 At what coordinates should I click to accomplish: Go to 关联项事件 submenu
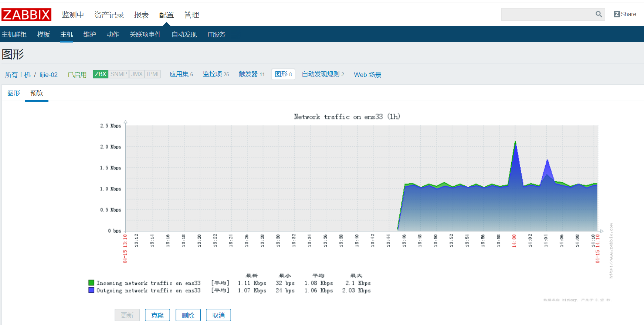(145, 34)
